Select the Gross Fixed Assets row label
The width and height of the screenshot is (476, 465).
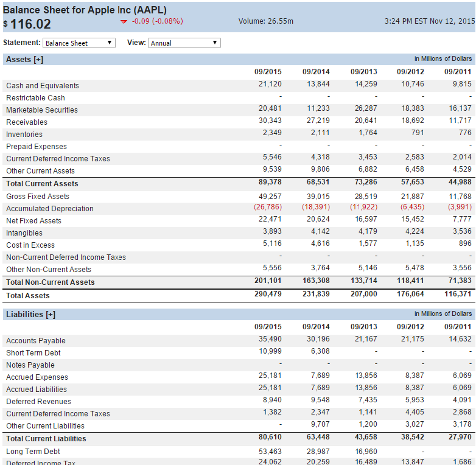(38, 197)
